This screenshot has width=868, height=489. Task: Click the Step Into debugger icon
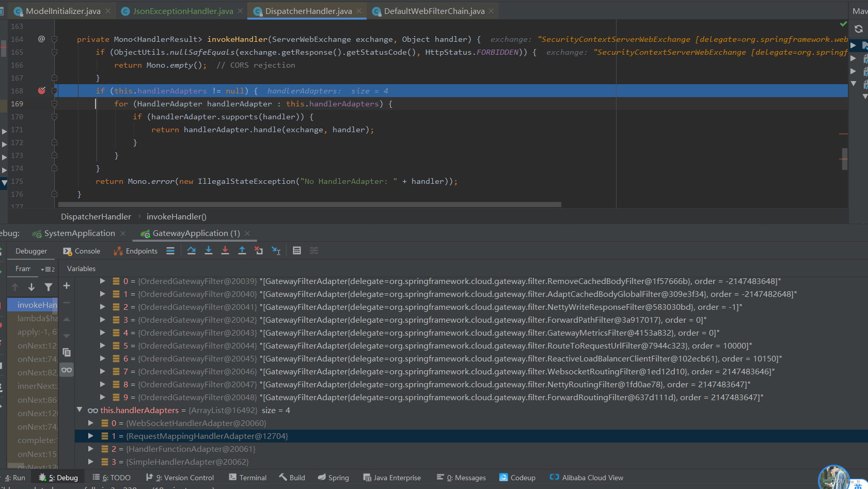click(209, 250)
